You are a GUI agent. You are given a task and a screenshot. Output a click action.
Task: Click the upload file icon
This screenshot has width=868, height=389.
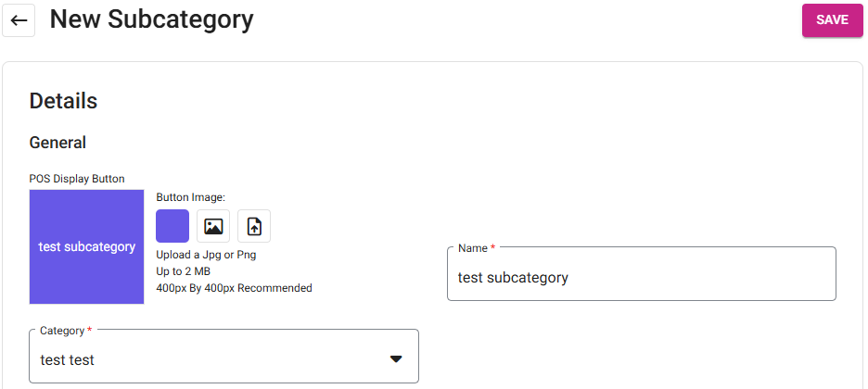click(254, 226)
